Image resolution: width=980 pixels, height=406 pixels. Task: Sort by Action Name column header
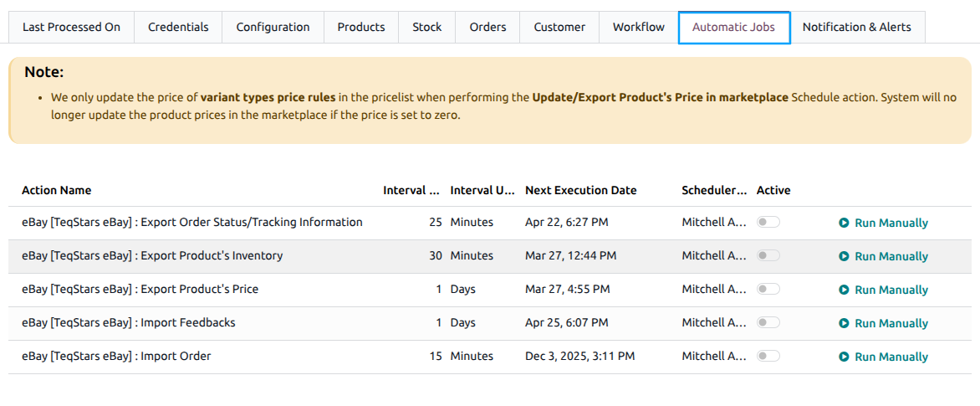56,190
